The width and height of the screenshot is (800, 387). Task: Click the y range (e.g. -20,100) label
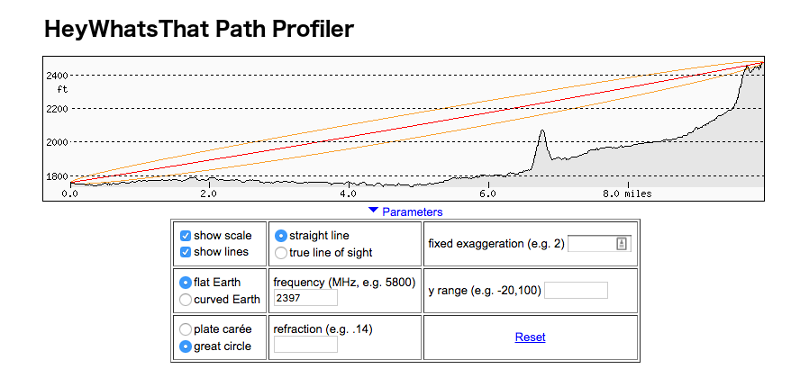point(485,291)
